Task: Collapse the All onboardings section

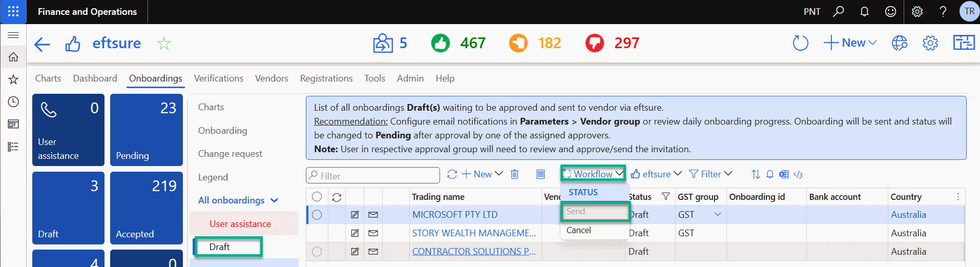Action: coord(239,200)
